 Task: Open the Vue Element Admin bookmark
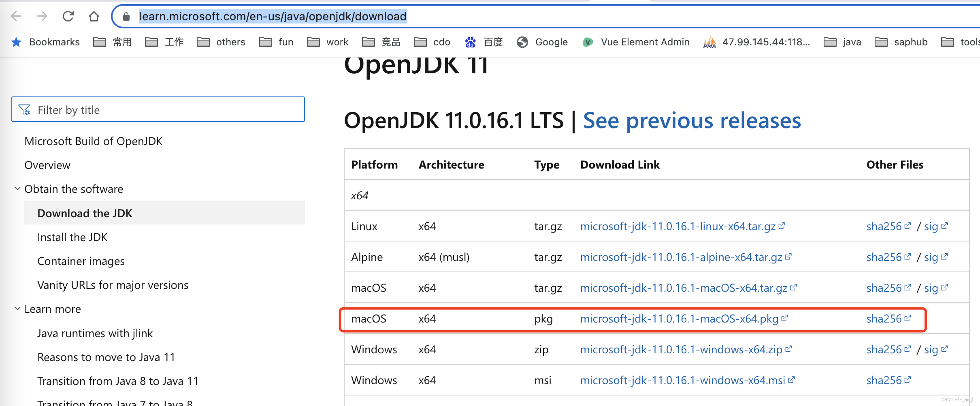636,42
